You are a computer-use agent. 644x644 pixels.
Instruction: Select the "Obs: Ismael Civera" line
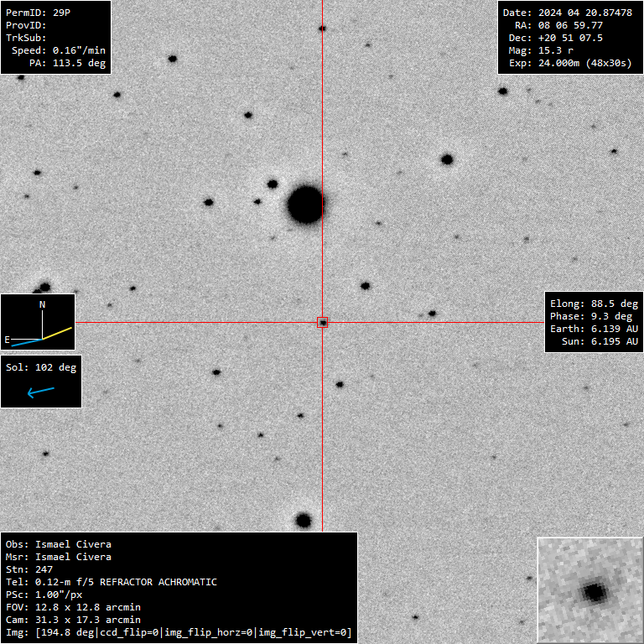[x=59, y=544]
